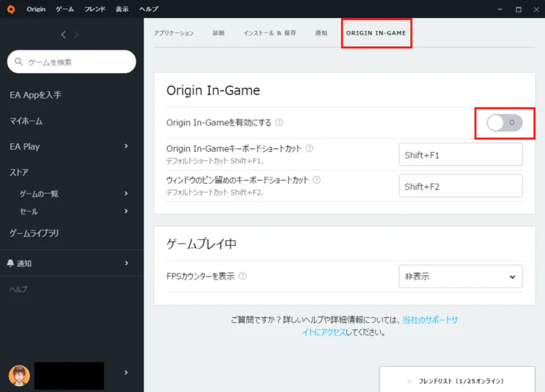Viewport: 545px width, 392px height.
Task: Click the ゲームを検索 search field
Action: click(x=72, y=62)
